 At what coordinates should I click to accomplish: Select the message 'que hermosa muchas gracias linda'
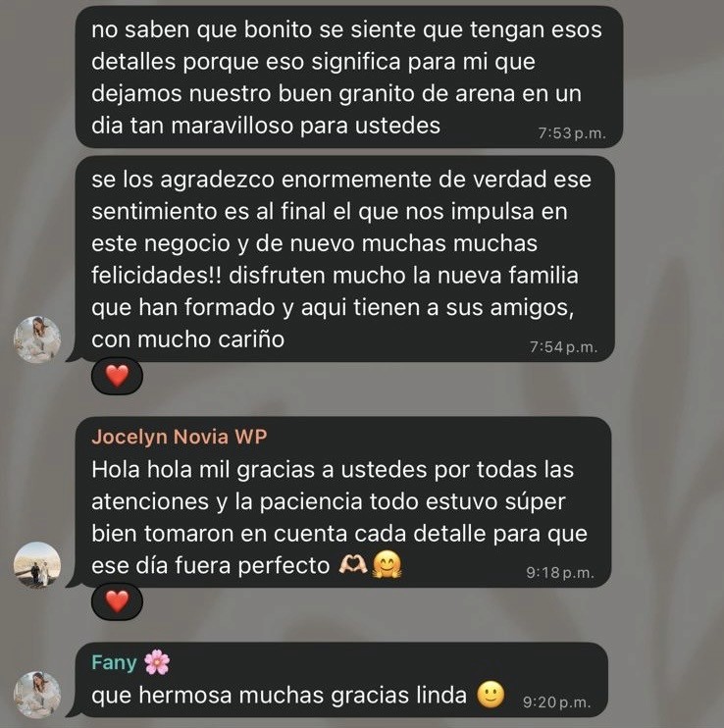tap(341, 680)
